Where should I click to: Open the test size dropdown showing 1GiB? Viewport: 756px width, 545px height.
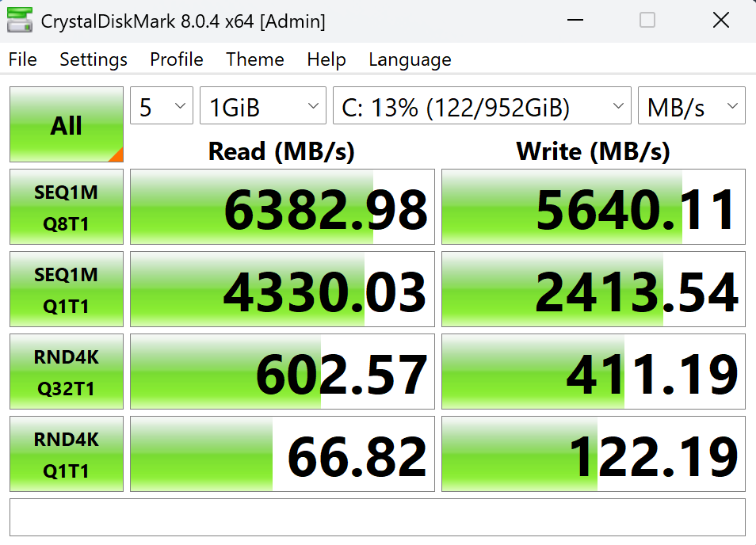tap(263, 105)
